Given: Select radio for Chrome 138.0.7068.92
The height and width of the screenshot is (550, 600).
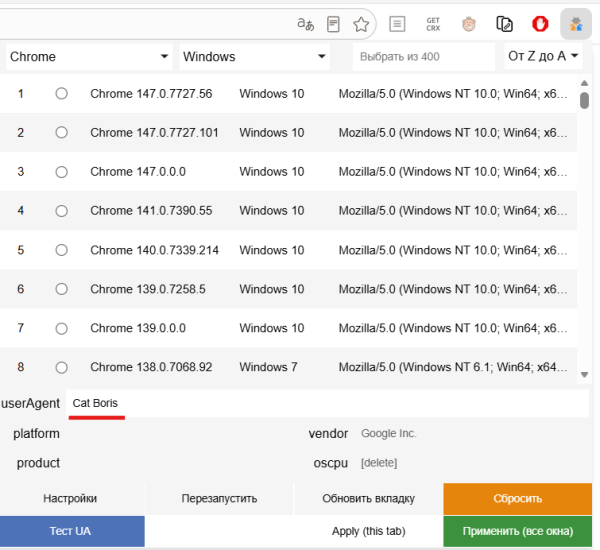Looking at the screenshot, I should tap(62, 367).
